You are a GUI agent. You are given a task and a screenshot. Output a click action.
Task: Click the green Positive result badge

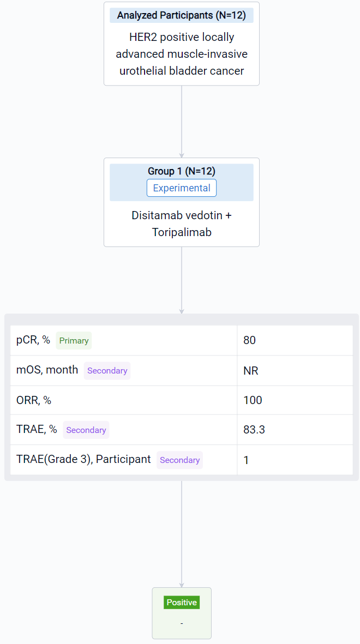click(x=182, y=603)
